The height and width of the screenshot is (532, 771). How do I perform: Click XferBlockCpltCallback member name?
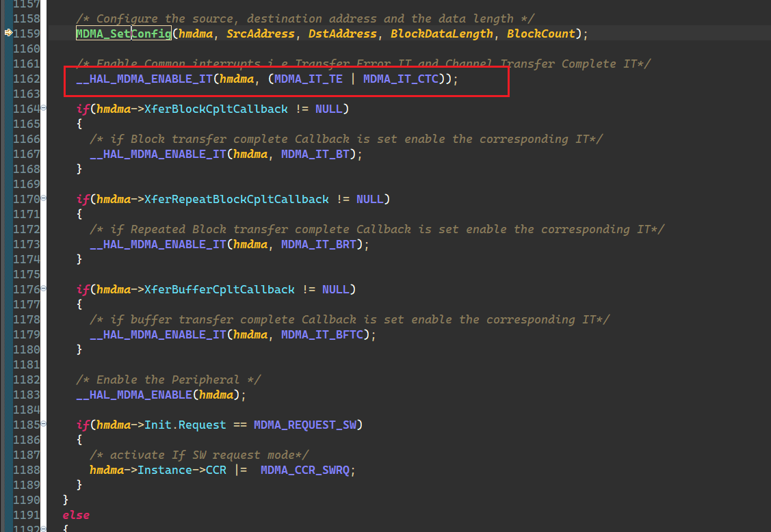[216, 109]
